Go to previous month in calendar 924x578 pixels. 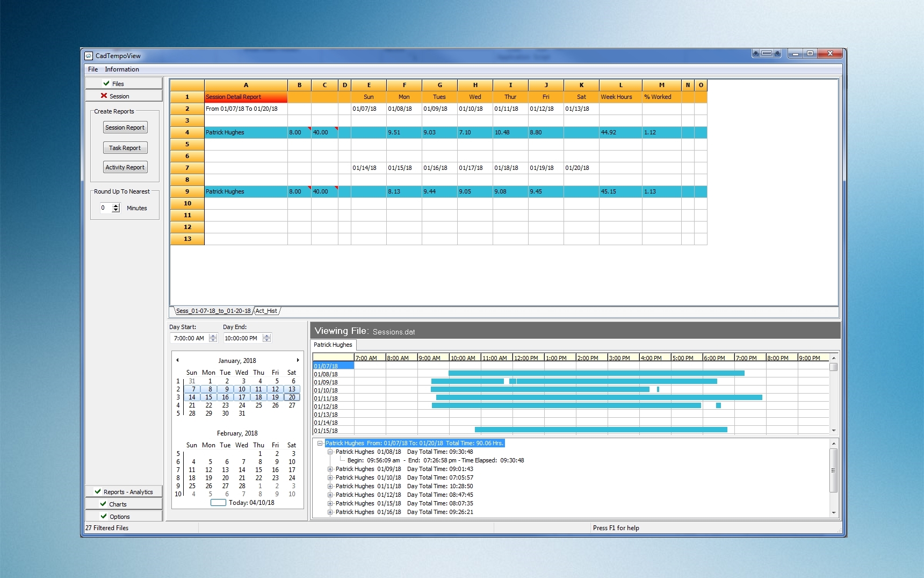pos(177,360)
